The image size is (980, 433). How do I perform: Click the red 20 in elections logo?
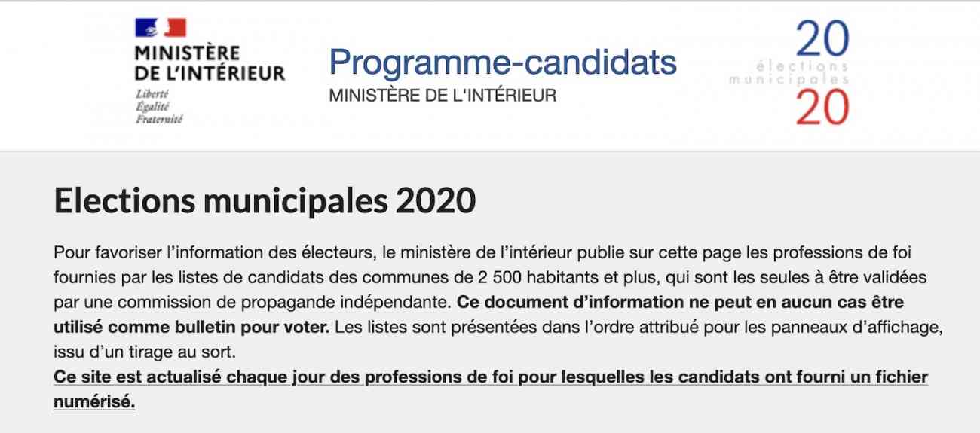pos(822,106)
